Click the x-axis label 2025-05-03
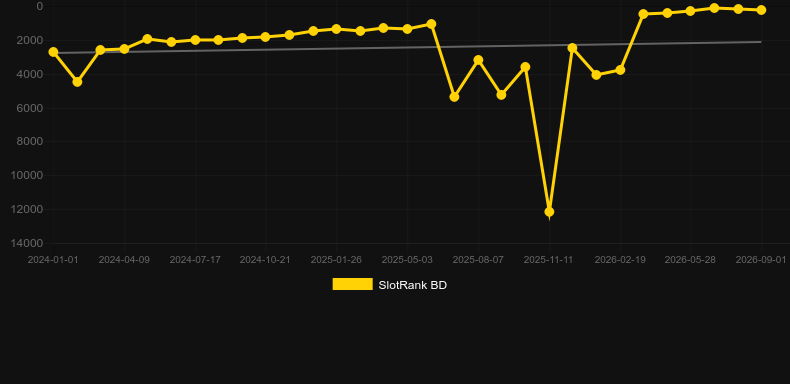The width and height of the screenshot is (790, 384). click(x=407, y=260)
